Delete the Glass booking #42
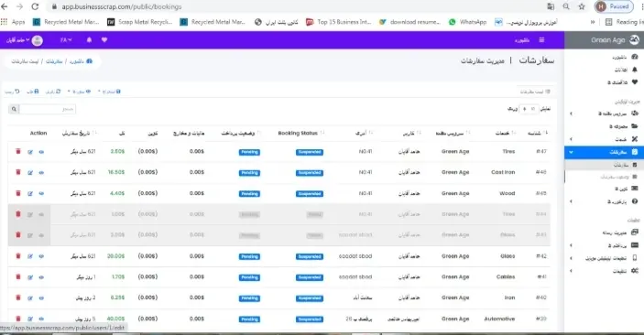This screenshot has width=644, height=335. coord(18,255)
